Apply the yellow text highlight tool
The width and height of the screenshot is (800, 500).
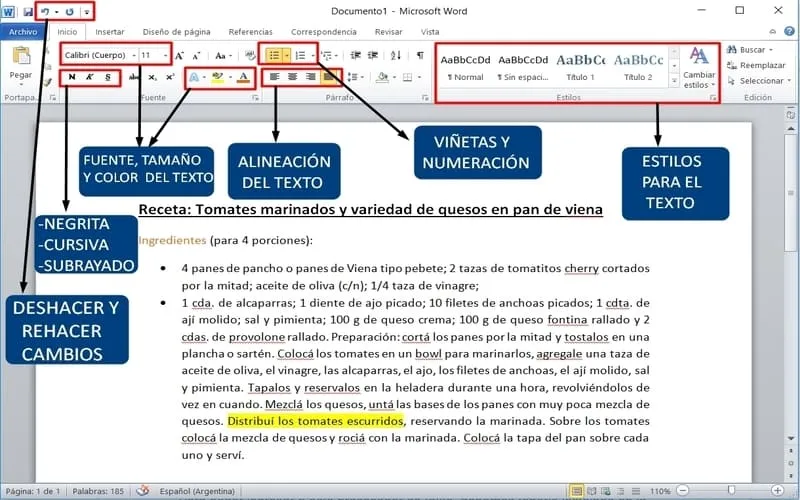[218, 77]
